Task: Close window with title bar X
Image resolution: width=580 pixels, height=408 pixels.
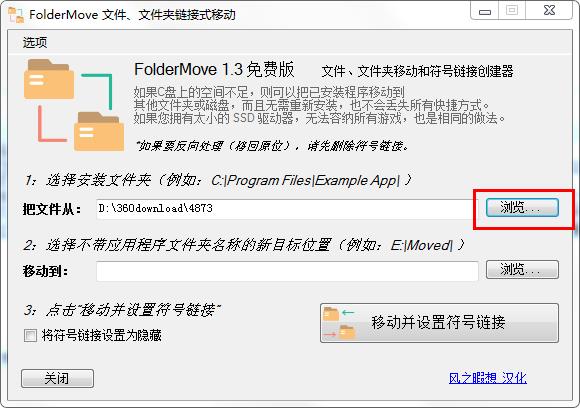Action: pyautogui.click(x=549, y=10)
